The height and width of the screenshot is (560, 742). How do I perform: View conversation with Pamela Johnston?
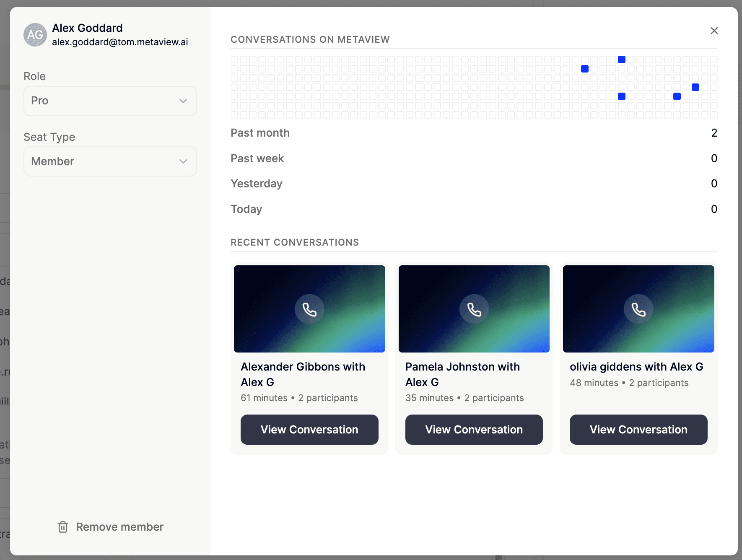[474, 430]
